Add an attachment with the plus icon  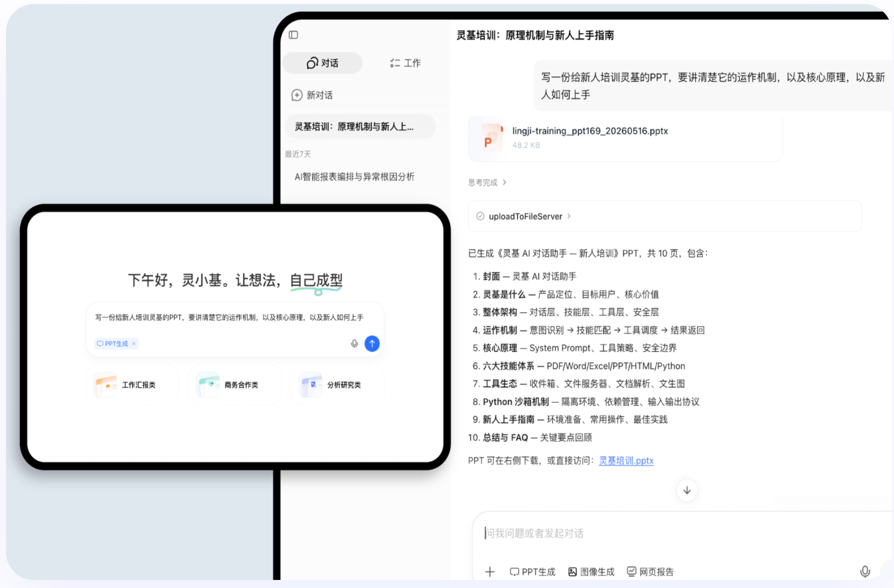tap(490, 572)
